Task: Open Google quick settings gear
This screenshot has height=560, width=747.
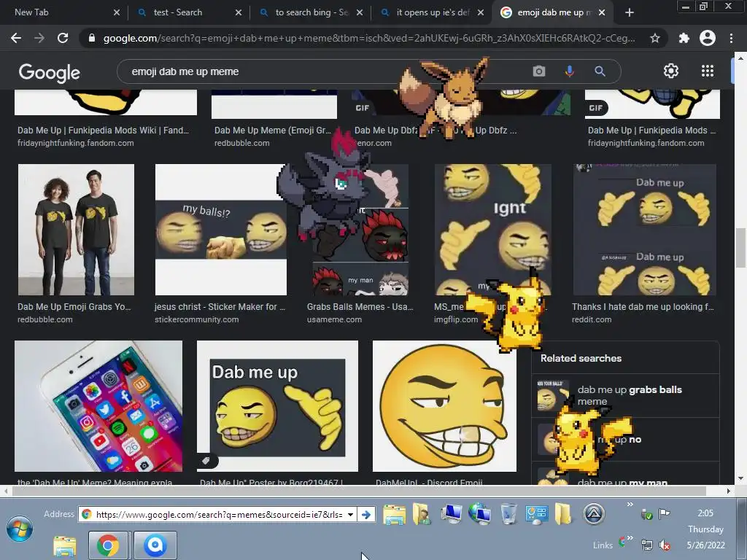Action: click(x=671, y=71)
